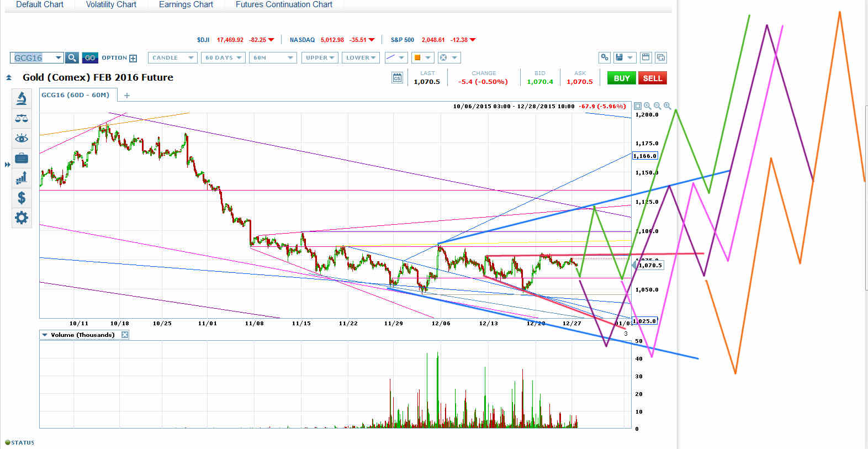Image resolution: width=868 pixels, height=449 pixels.
Task: Open the clear drawings X dropdown
Action: (x=449, y=57)
